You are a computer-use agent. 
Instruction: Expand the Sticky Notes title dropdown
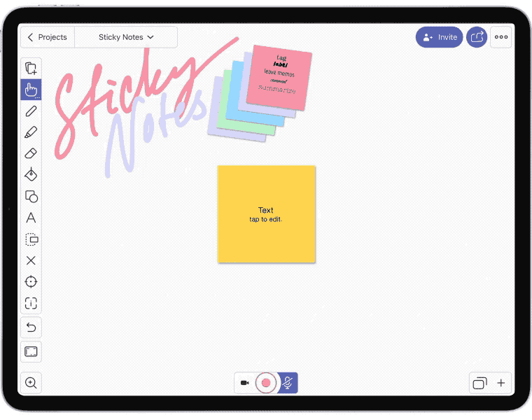(126, 37)
